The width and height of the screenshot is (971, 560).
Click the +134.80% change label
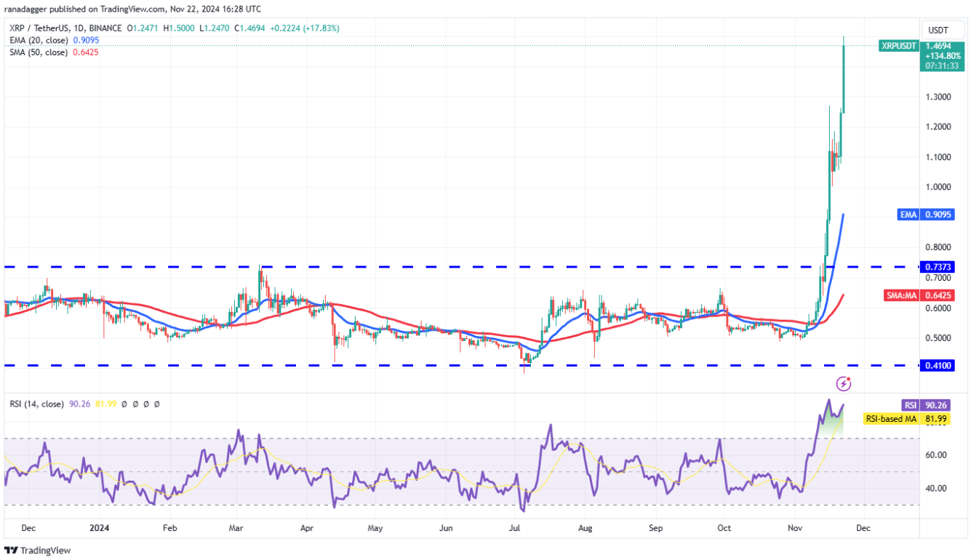[943, 55]
